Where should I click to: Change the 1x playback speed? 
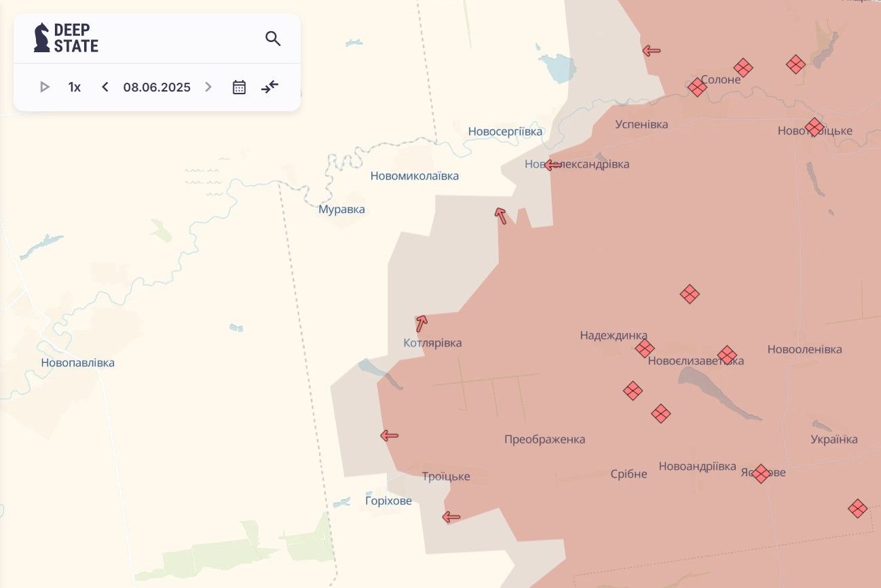click(x=75, y=87)
